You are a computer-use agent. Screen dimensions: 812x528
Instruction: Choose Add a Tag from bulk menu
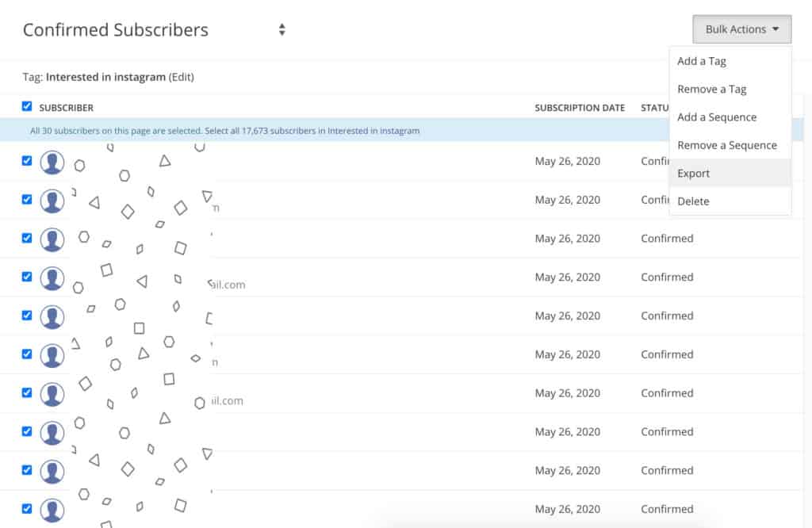(x=730, y=61)
